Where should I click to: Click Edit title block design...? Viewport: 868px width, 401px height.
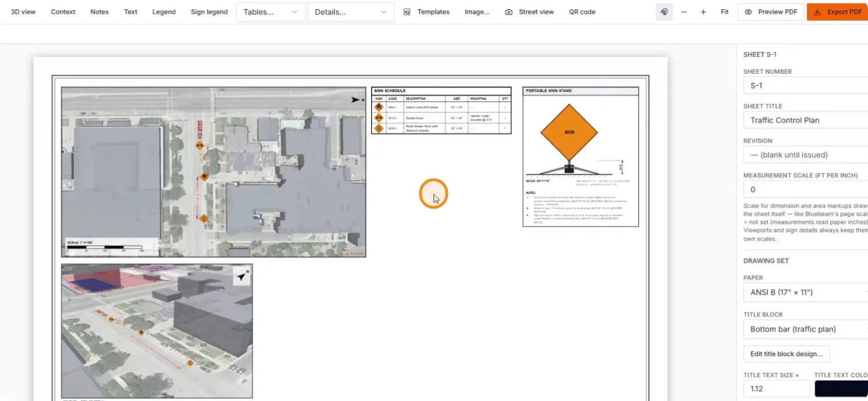pyautogui.click(x=787, y=354)
